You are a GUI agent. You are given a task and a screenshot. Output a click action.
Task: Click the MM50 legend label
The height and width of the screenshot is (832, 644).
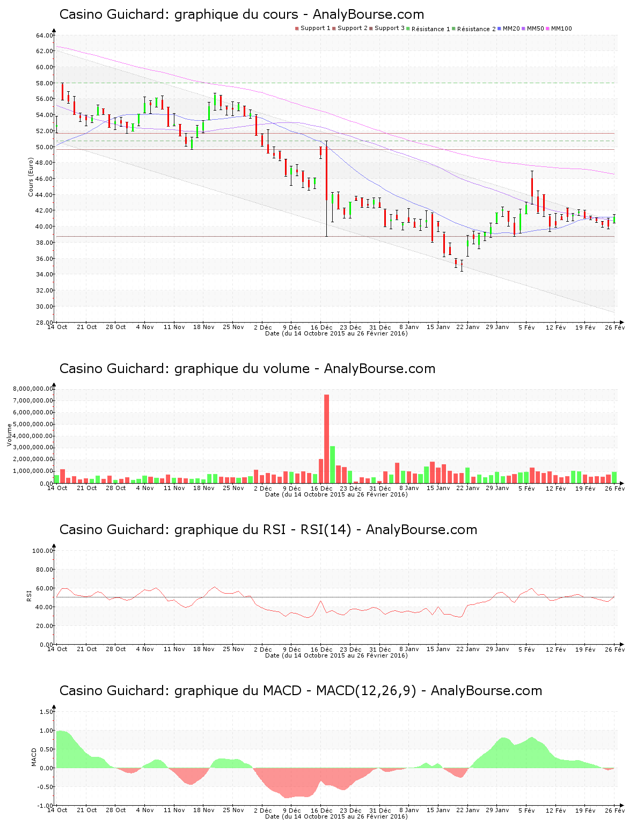[535, 28]
